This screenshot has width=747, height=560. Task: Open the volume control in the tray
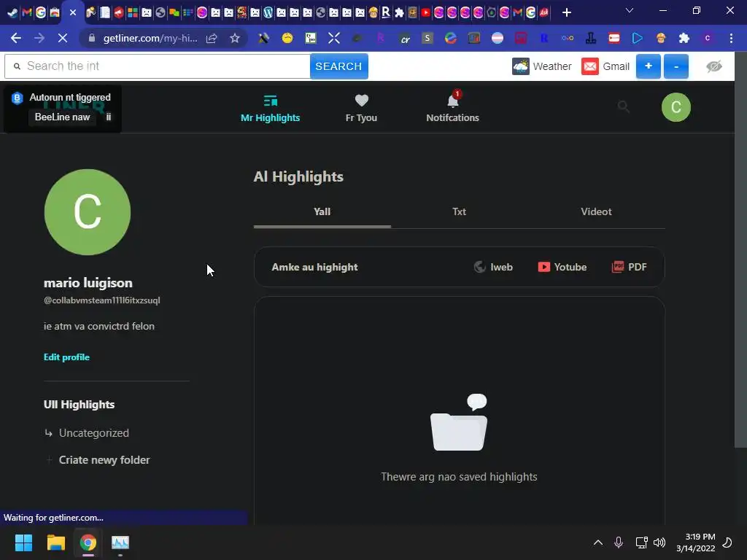tap(659, 542)
